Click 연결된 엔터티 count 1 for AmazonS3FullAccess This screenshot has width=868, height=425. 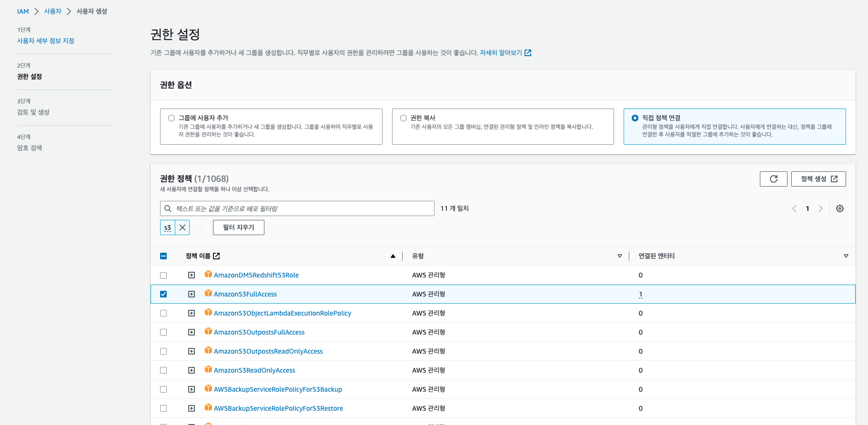point(640,294)
